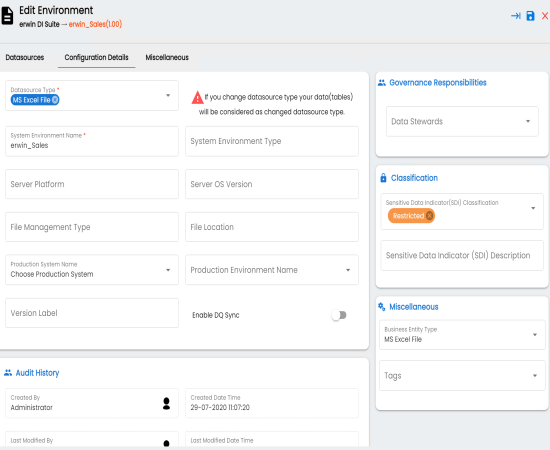This screenshot has height=450, width=550.
Task: Remove the Restricted classification chip
Action: [429, 216]
